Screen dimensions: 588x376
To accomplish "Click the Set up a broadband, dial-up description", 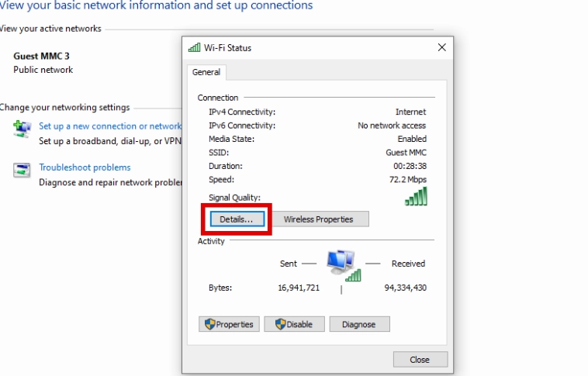I will tap(110, 141).
